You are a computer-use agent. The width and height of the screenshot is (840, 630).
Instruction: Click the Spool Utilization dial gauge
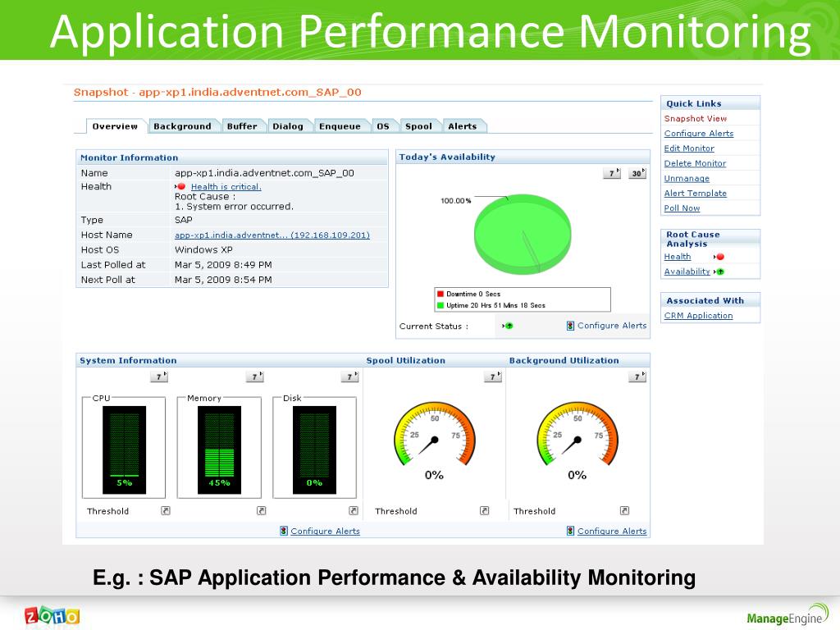[435, 434]
